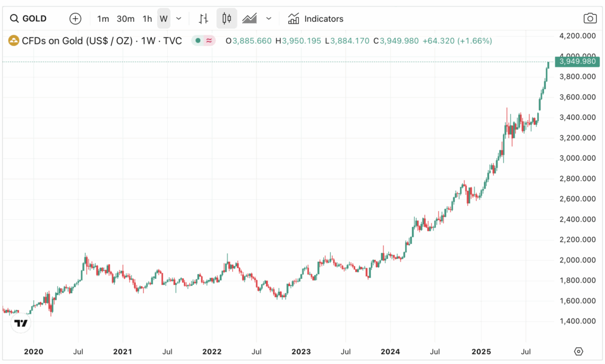The height and width of the screenshot is (364, 605).
Task: Select the area chart style icon
Action: pyautogui.click(x=250, y=18)
